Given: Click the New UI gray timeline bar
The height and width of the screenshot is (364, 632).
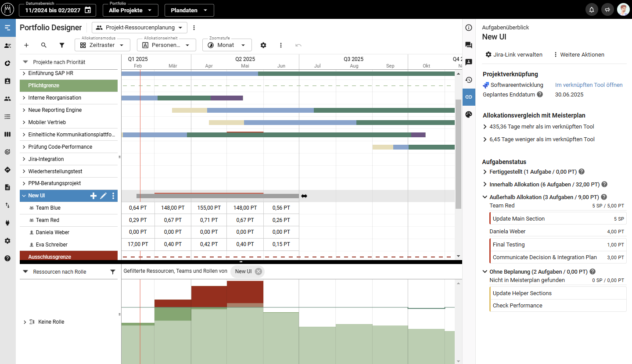Looking at the screenshot, I should point(218,196).
